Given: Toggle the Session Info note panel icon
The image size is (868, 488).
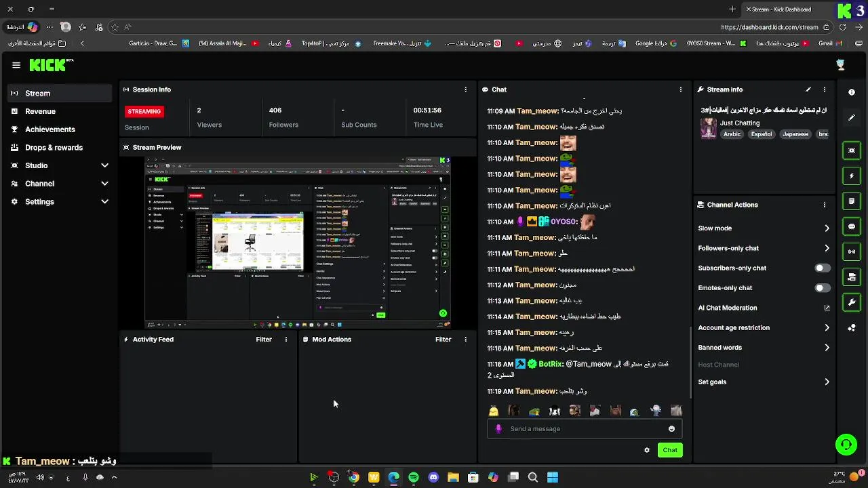Looking at the screenshot, I should tap(852, 201).
